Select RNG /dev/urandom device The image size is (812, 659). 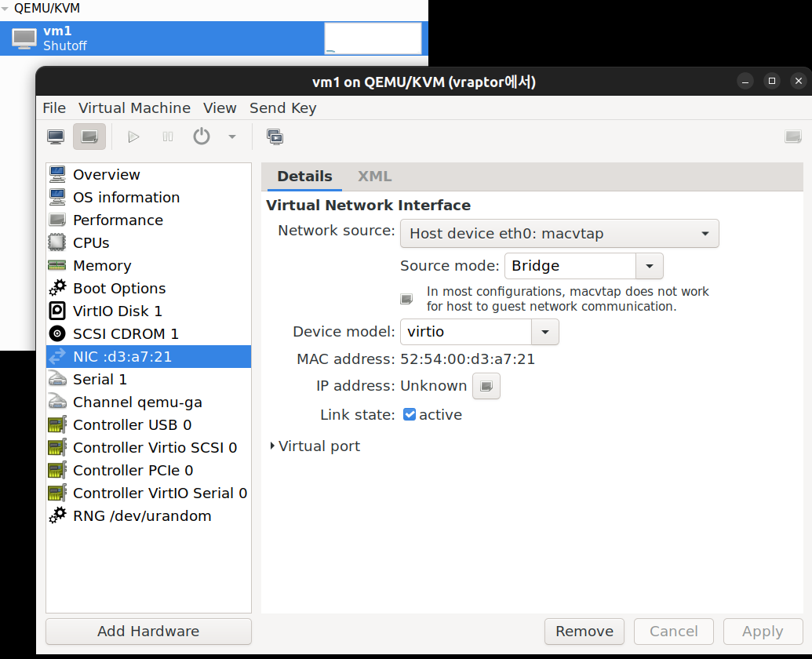coord(148,516)
